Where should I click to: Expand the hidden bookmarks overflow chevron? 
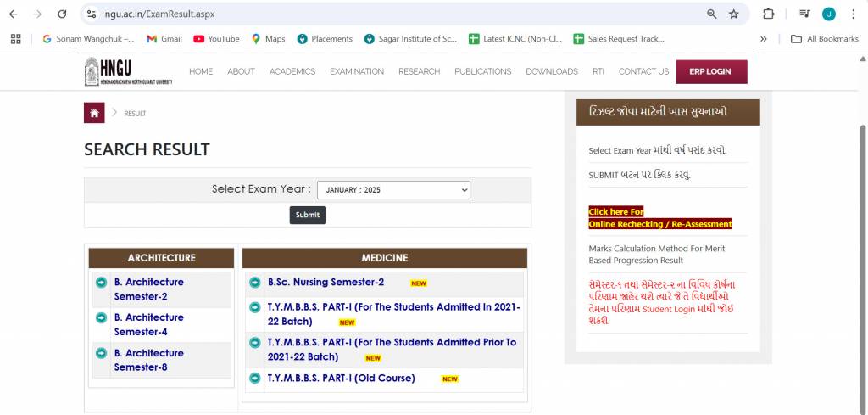tap(764, 39)
